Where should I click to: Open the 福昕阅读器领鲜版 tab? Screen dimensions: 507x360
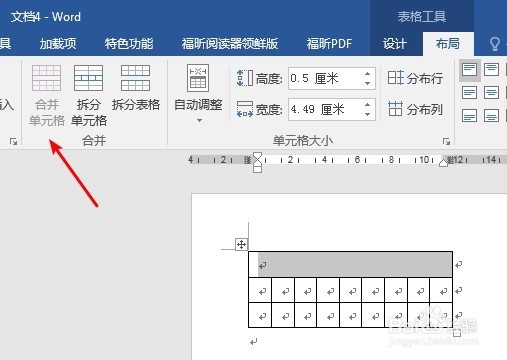[x=230, y=44]
